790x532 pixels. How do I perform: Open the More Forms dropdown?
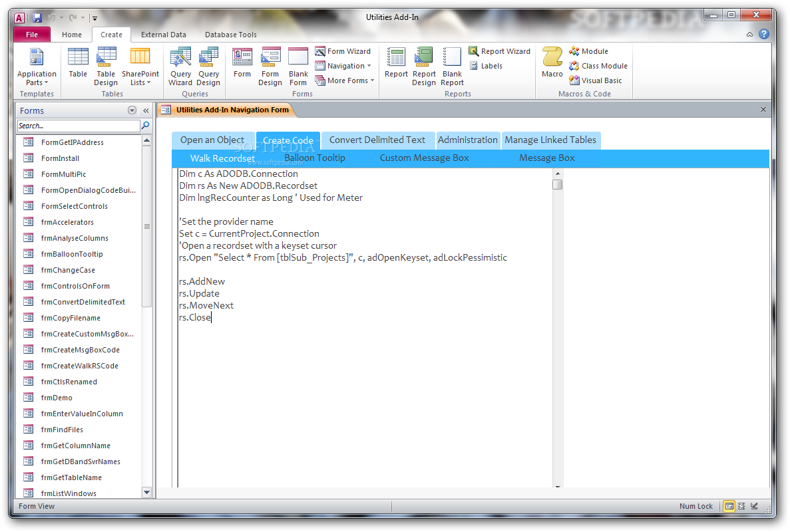(345, 80)
